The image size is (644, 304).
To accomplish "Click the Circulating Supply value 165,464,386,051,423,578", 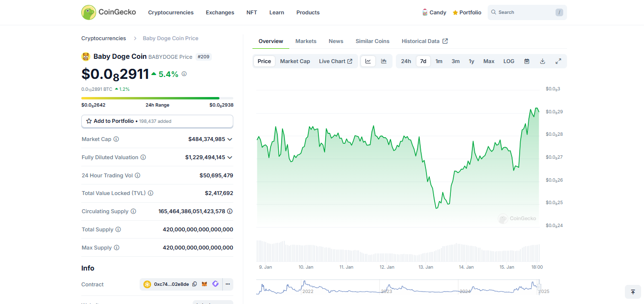I will (x=192, y=211).
